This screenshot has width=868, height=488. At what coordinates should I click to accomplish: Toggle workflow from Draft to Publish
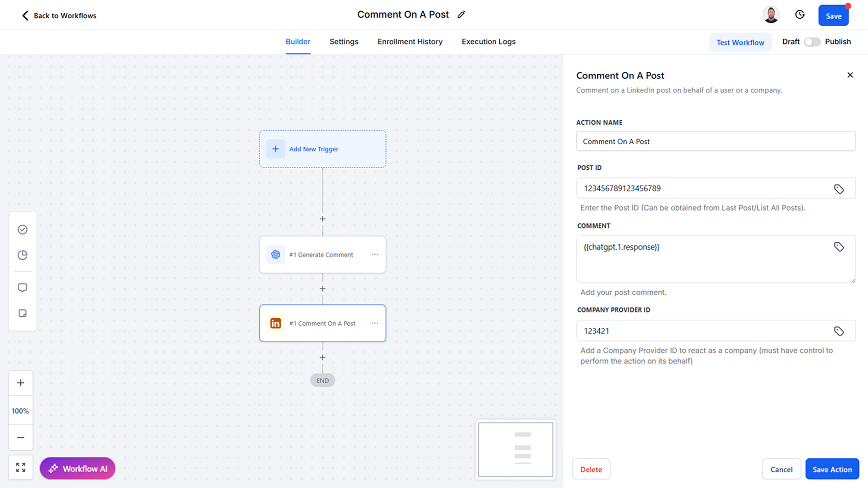point(812,42)
